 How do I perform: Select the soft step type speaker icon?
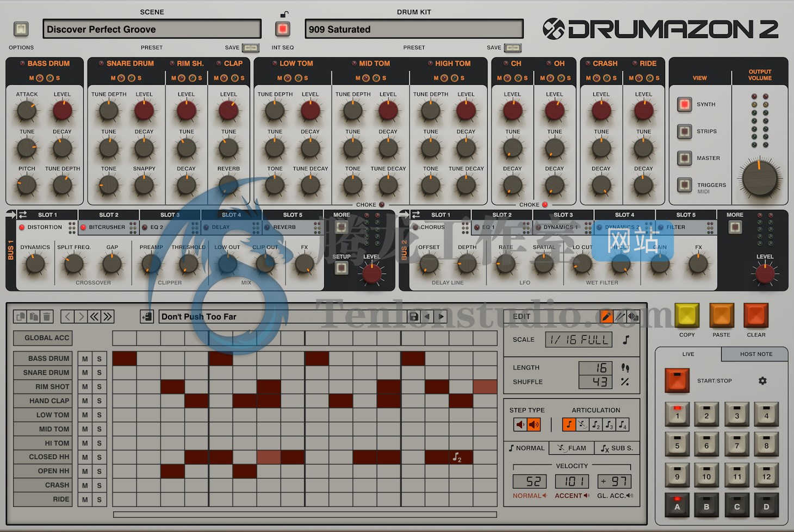tap(520, 424)
